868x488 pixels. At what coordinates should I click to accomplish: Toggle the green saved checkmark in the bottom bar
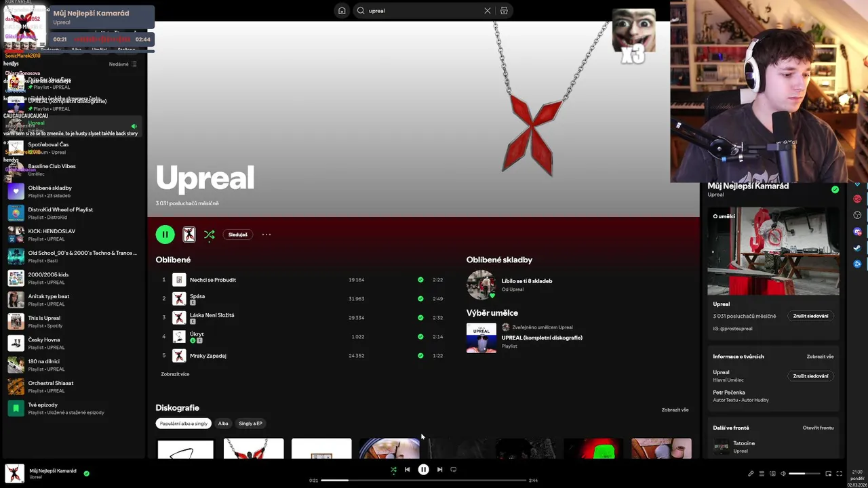tap(86, 473)
